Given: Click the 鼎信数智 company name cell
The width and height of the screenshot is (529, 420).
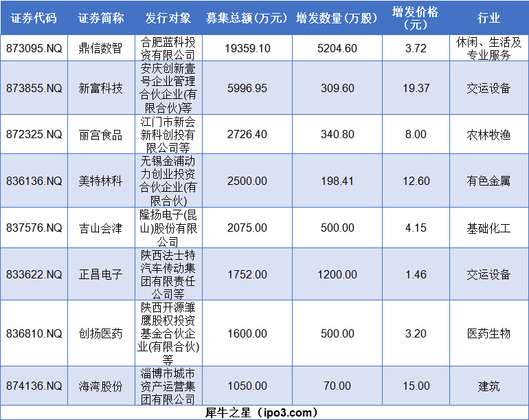Looking at the screenshot, I should point(101,49).
